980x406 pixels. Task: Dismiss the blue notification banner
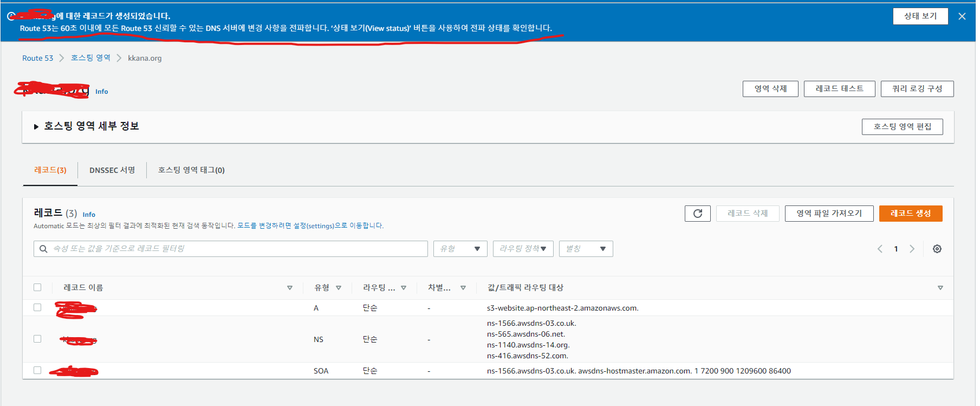coord(962,16)
